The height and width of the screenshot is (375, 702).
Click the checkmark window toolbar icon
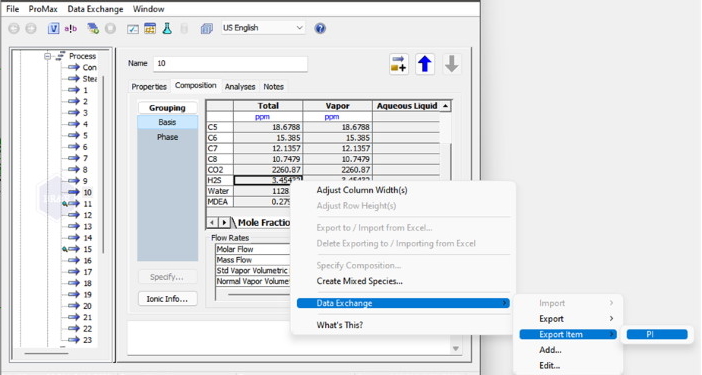point(133,29)
